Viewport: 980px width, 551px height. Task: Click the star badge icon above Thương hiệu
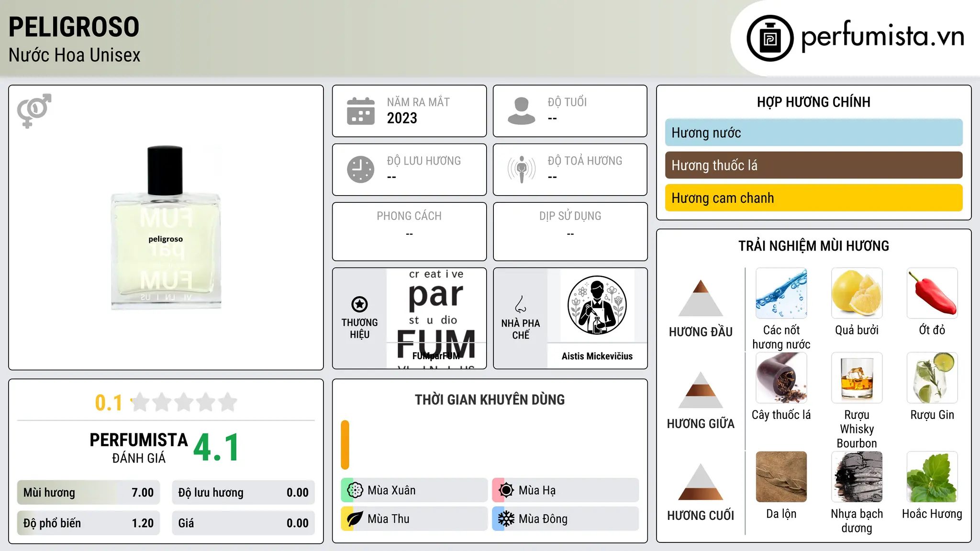(359, 304)
